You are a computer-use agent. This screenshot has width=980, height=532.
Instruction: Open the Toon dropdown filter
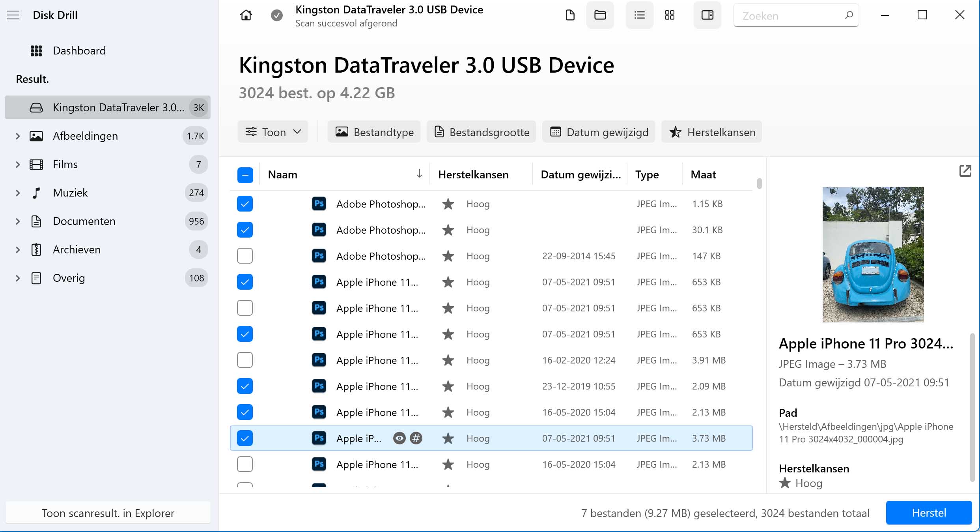pos(273,132)
